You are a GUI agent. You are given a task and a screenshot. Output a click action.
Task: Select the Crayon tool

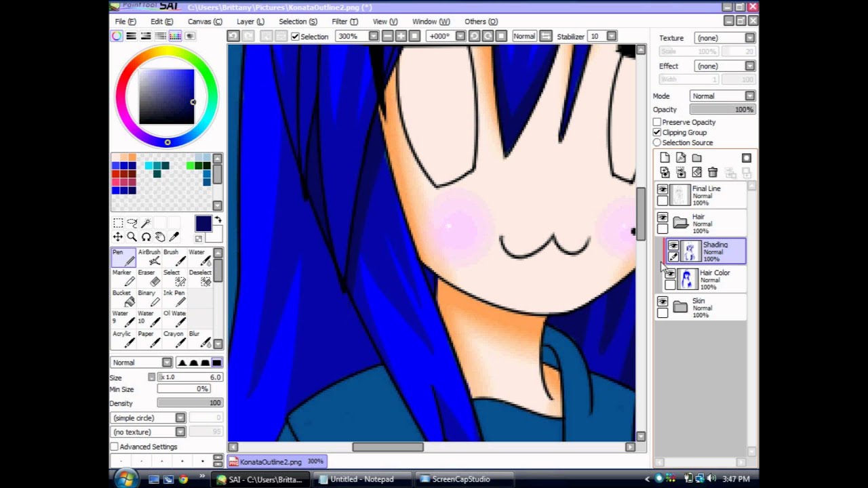[x=175, y=339]
